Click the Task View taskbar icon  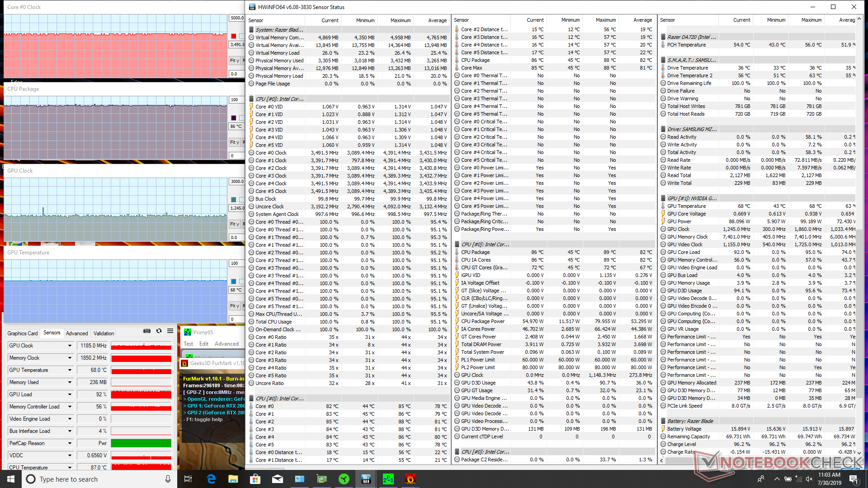(x=188, y=479)
